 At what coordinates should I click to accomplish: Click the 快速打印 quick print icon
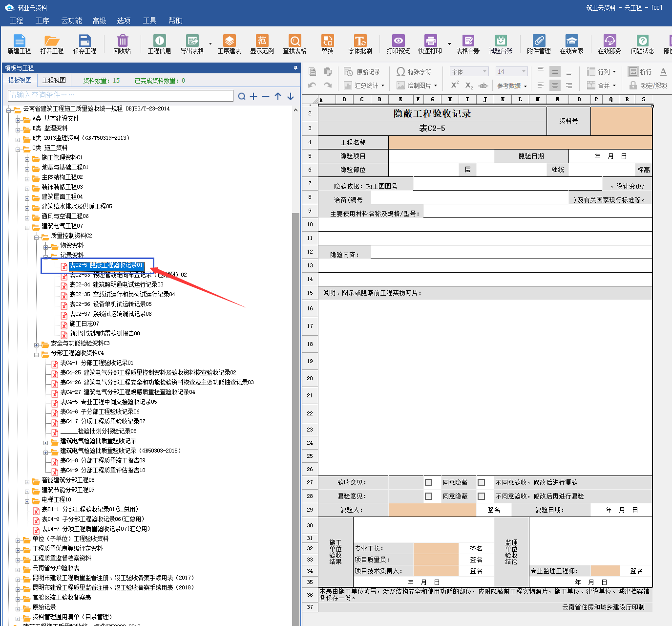click(430, 44)
